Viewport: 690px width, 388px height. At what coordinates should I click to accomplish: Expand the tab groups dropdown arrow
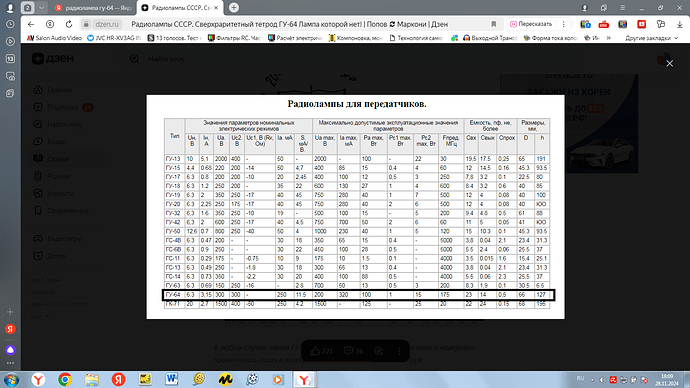coord(41,8)
